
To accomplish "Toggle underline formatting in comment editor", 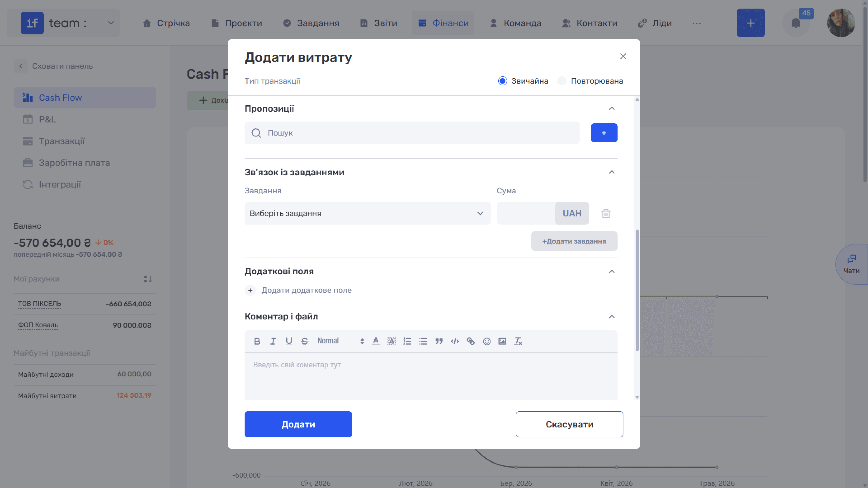I will click(x=289, y=341).
